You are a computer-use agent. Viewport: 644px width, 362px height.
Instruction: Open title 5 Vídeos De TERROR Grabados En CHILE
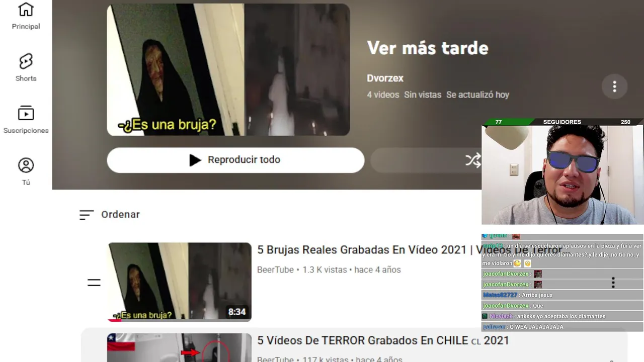383,340
